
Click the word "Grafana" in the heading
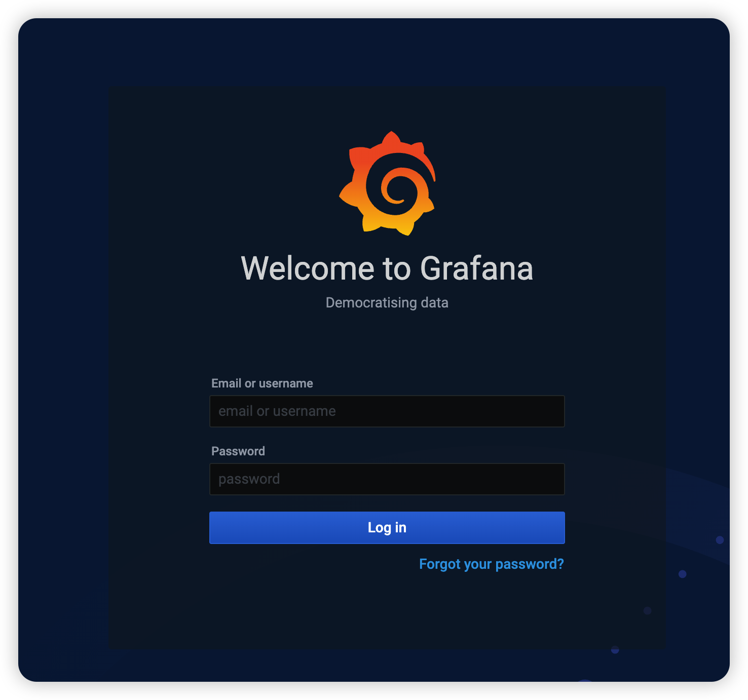point(476,268)
